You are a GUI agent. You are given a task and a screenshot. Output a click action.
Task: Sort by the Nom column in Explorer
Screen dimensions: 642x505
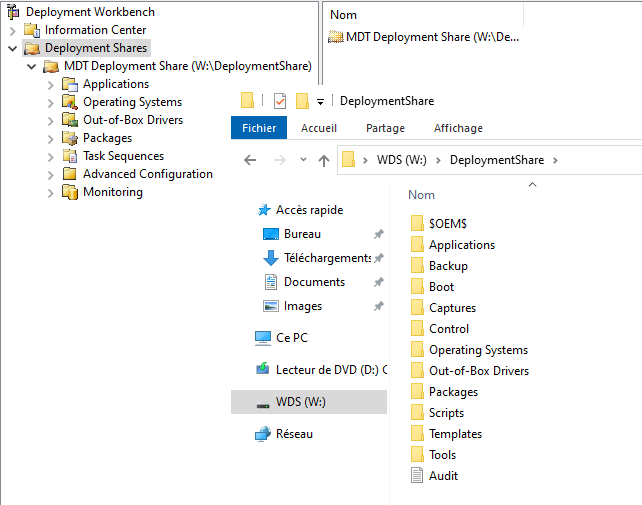point(421,195)
